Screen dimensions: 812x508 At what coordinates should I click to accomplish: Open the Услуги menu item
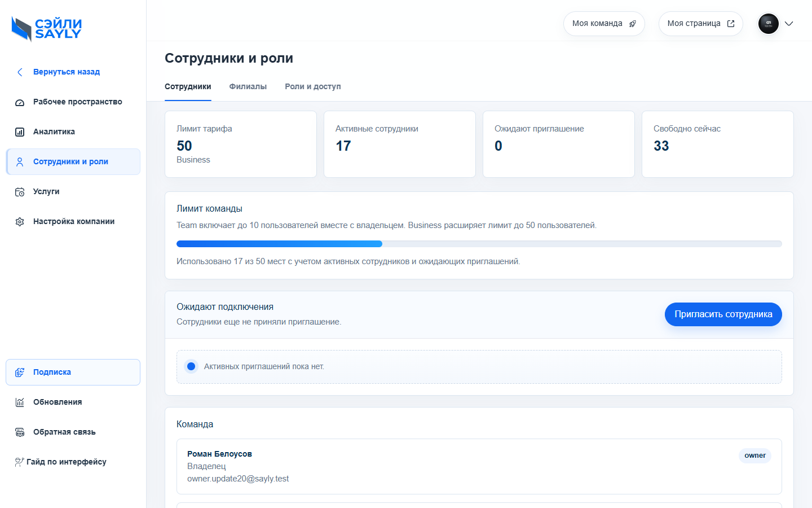[73, 192]
